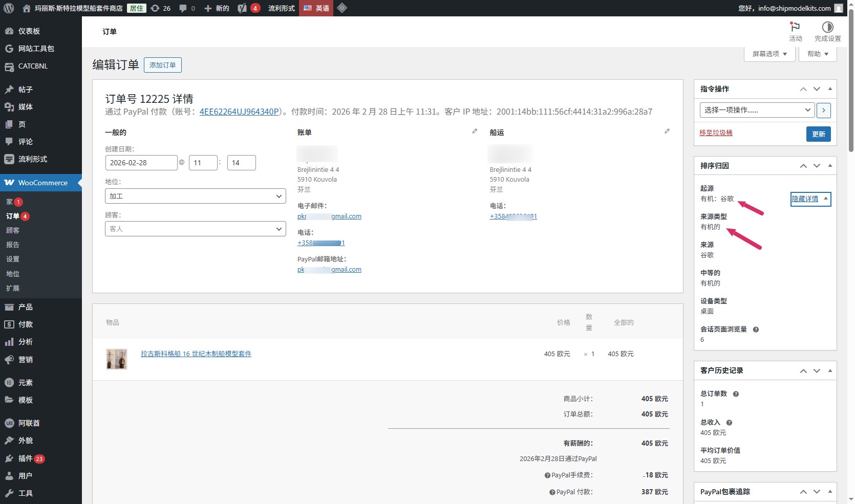Click the pencil icon to edit 账单 address
The image size is (855, 504).
point(475,132)
